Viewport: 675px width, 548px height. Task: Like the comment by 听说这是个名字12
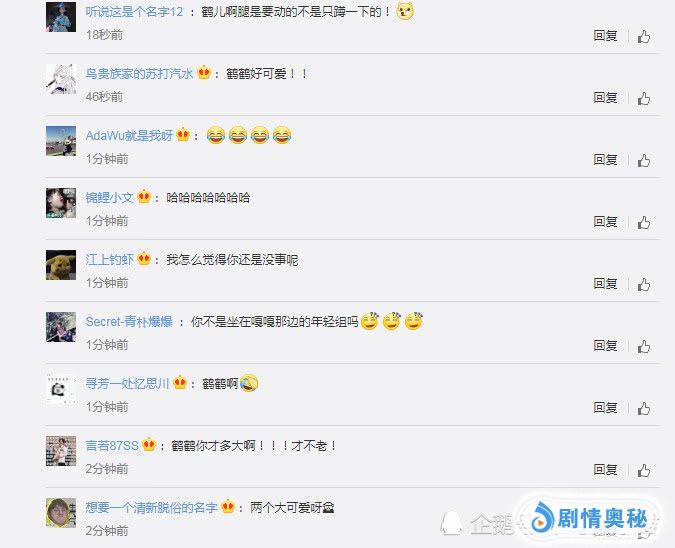point(644,37)
